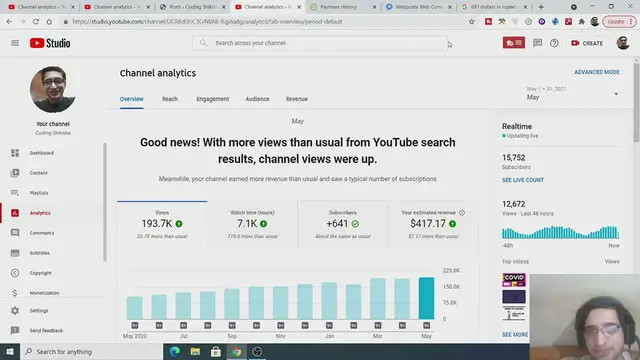Switch to the Reach tab
The height and width of the screenshot is (360, 640).
point(170,99)
